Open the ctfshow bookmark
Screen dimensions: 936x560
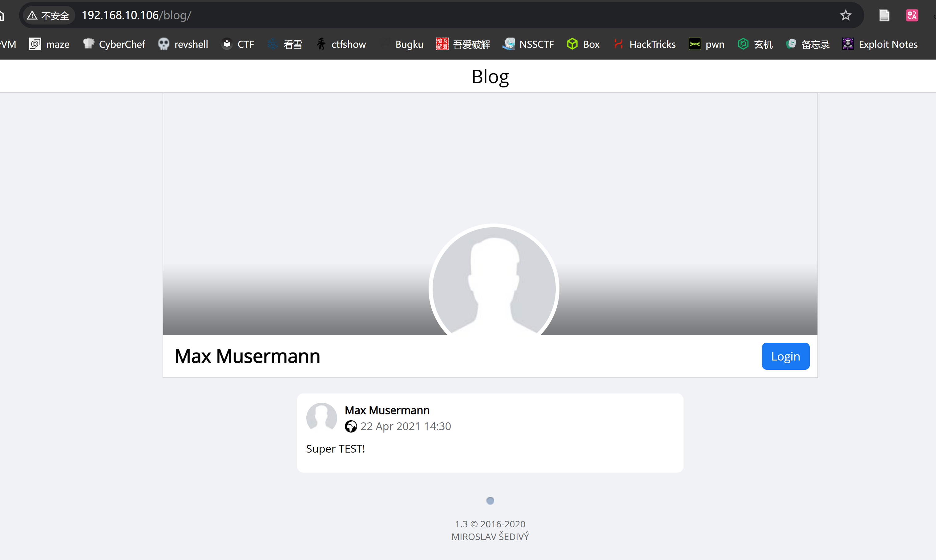pyautogui.click(x=341, y=44)
